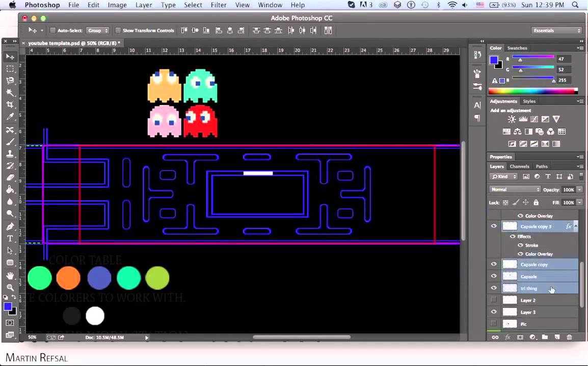Image resolution: width=588 pixels, height=366 pixels.
Task: Open the Apple menu
Action: coord(12,5)
